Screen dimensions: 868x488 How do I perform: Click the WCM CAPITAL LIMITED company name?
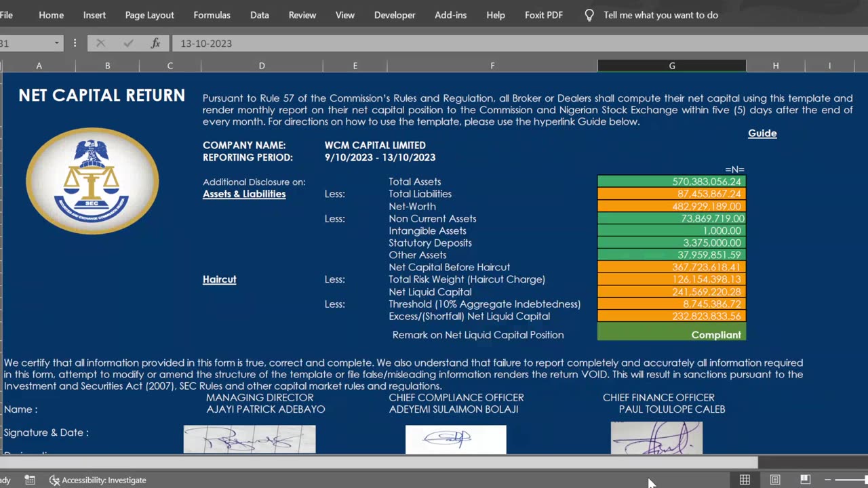click(x=375, y=145)
